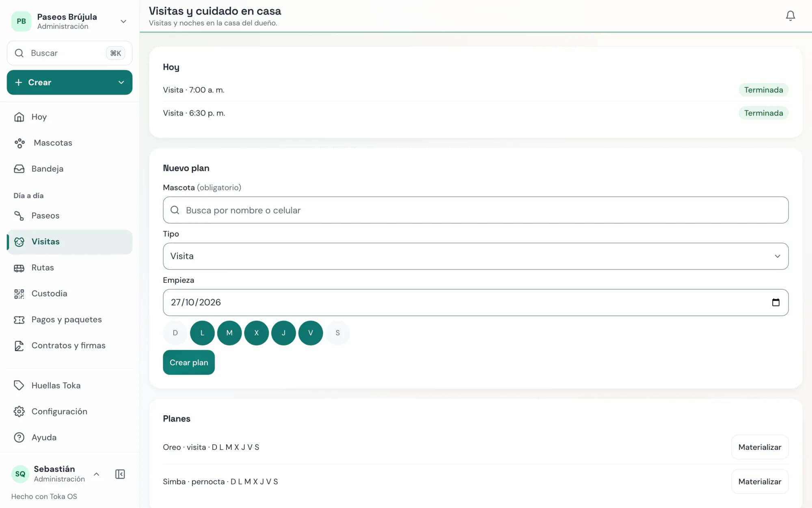Click the Pagos y paquetes ticket icon
This screenshot has height=508, width=812.
click(x=19, y=320)
